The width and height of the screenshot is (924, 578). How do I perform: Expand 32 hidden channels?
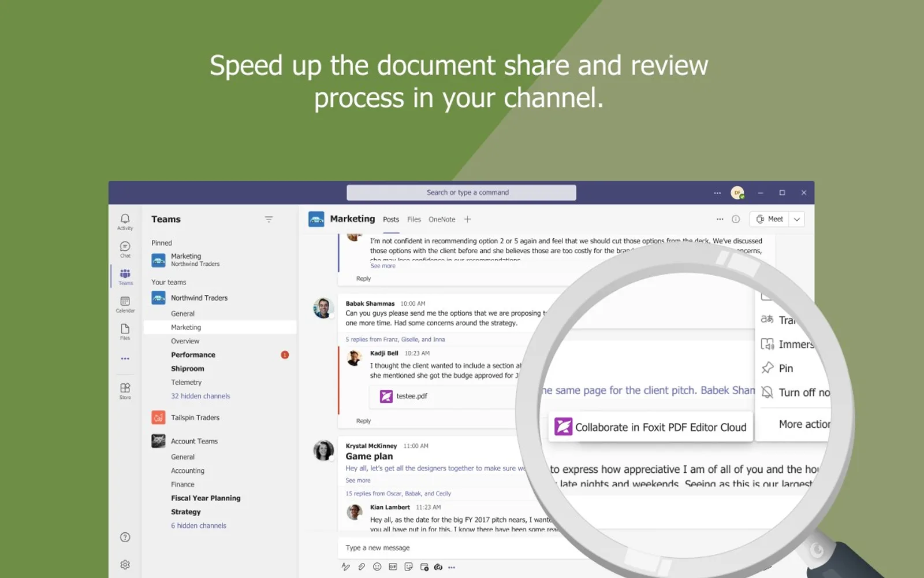pyautogui.click(x=200, y=396)
